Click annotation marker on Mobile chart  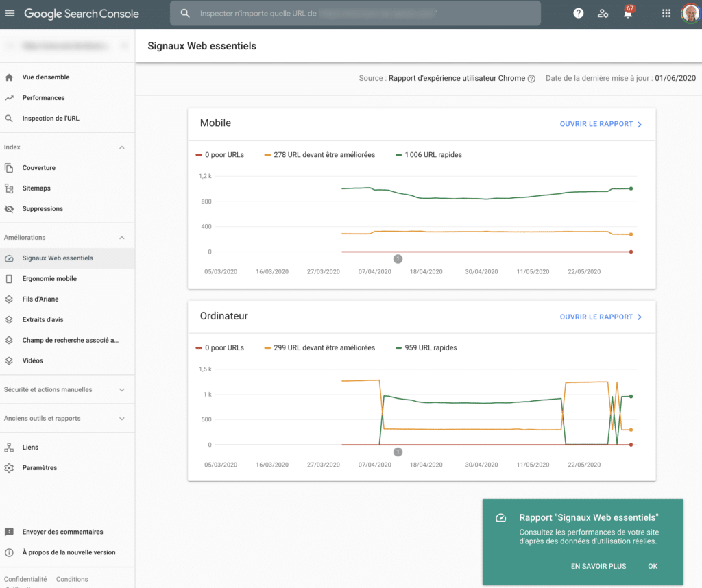(398, 258)
